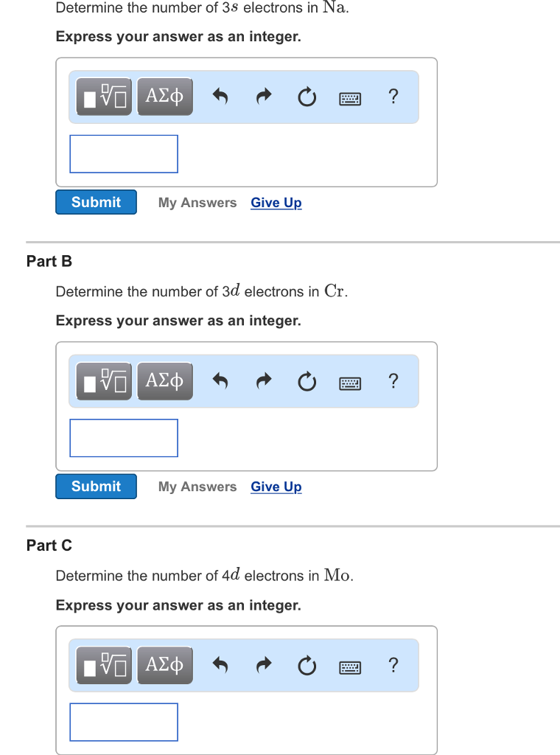Show keyboard shortcuts in Part B

click(x=350, y=383)
